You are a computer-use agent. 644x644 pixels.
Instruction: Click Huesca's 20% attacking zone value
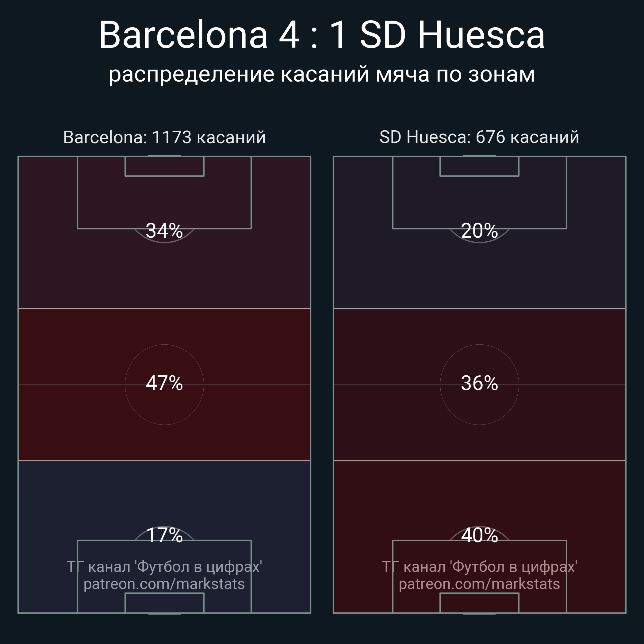pos(479,231)
